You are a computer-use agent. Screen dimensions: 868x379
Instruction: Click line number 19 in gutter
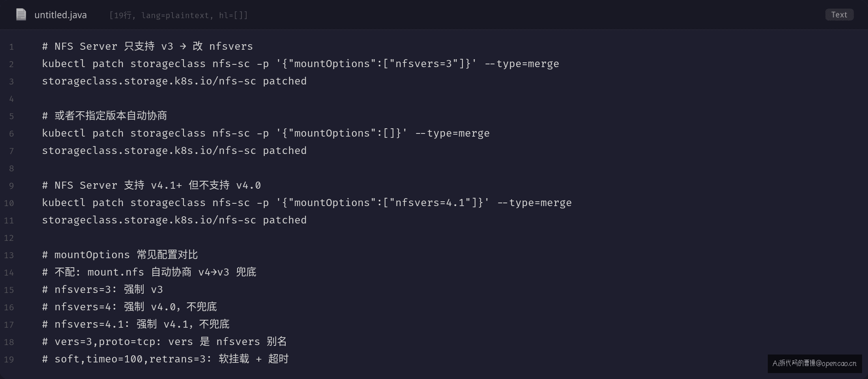9,360
